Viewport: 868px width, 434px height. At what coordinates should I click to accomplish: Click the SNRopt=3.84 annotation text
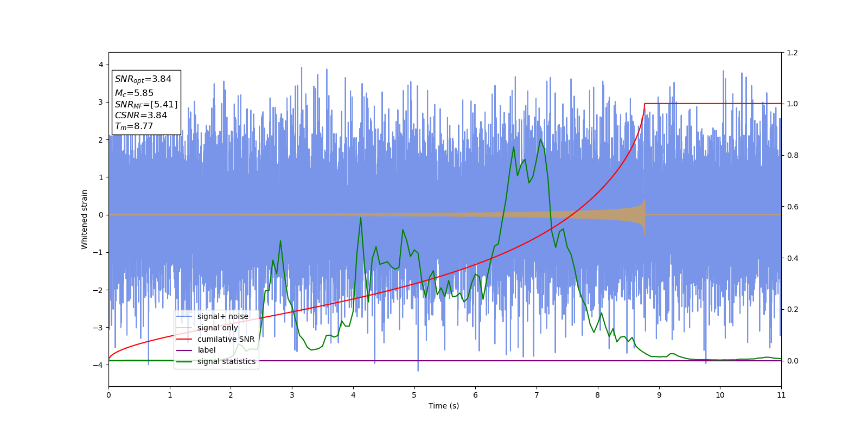tap(143, 79)
